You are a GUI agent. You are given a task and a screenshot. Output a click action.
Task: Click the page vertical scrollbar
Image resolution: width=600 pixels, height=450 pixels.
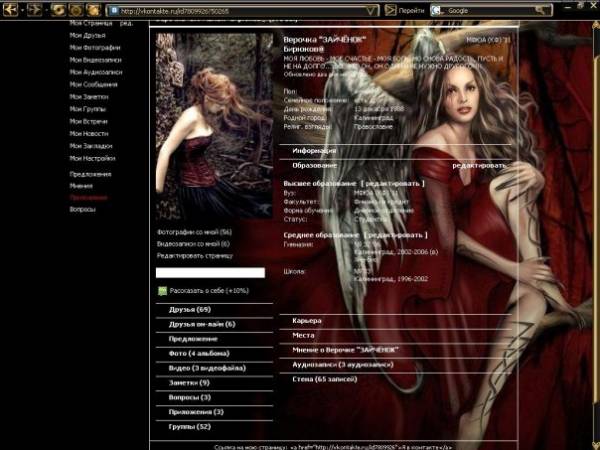[596, 230]
